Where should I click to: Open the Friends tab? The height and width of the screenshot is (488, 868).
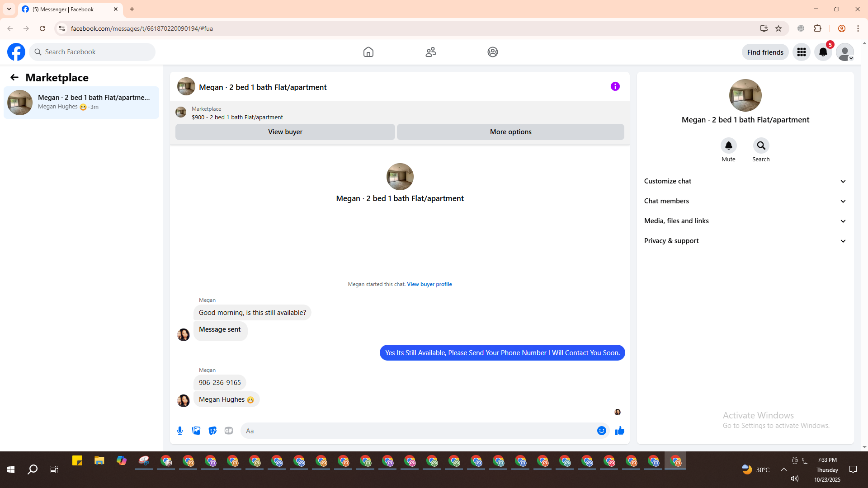point(430,52)
